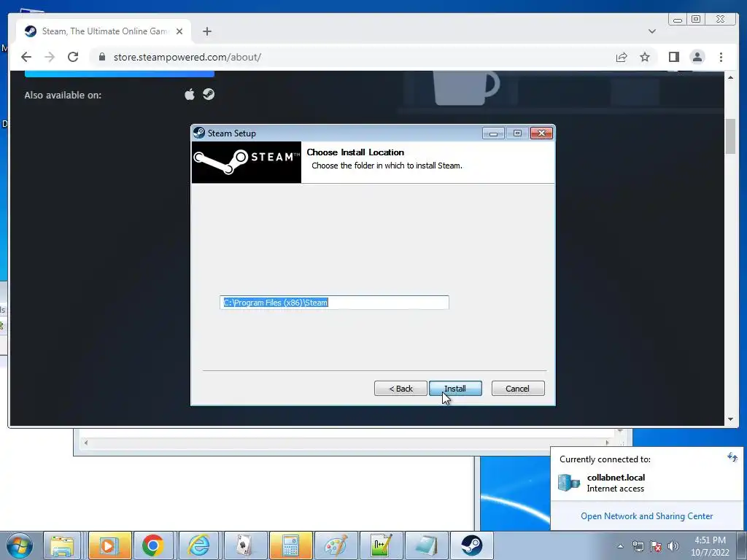Switch to Google Chrome on taskbar
The width and height of the screenshot is (747, 560).
153,545
